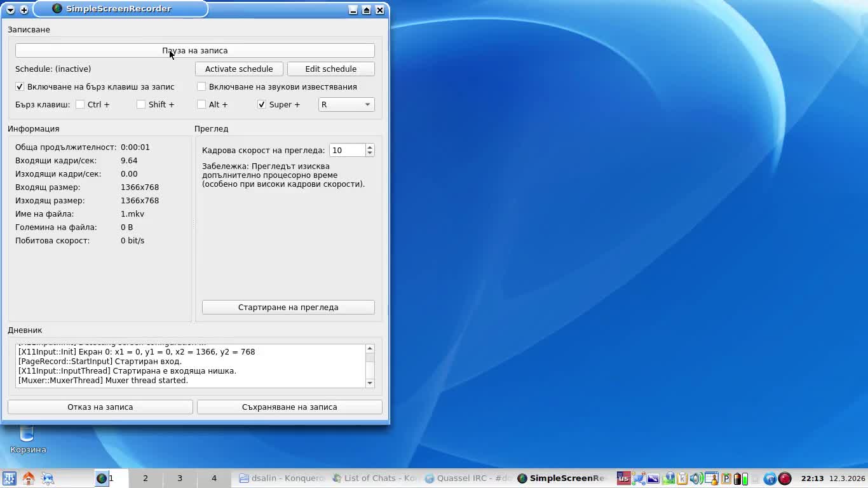This screenshot has height=488, width=868.
Task: Open the title bar window menu arrow
Action: (10, 10)
